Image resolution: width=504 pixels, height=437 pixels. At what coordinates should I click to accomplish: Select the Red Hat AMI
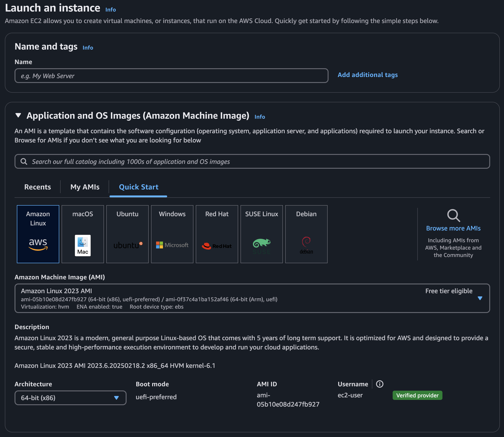217,234
